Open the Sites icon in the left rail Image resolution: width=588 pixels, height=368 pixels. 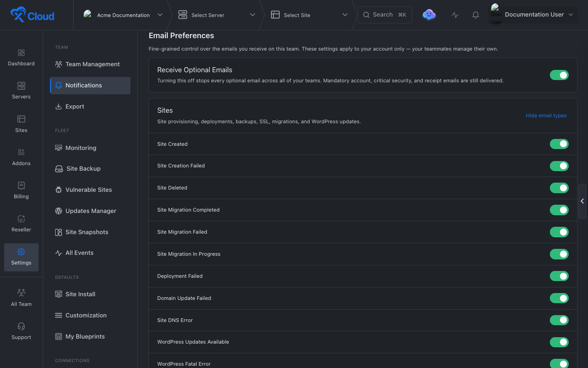click(x=21, y=119)
